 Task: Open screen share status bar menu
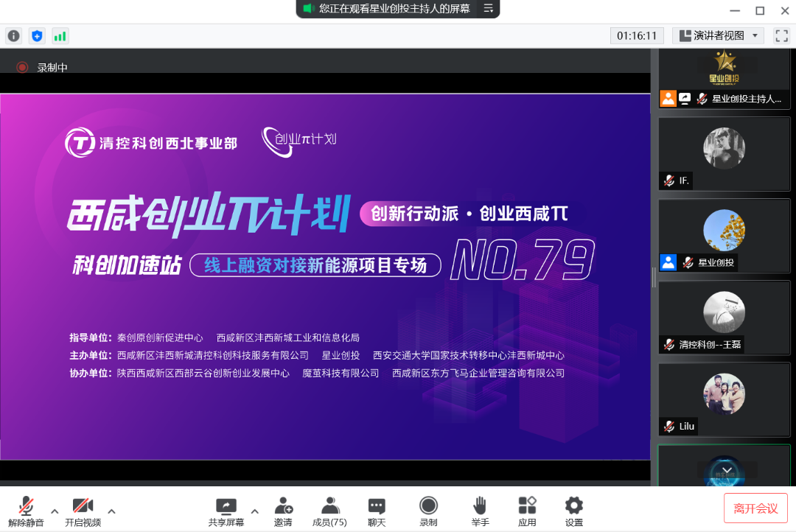point(487,10)
